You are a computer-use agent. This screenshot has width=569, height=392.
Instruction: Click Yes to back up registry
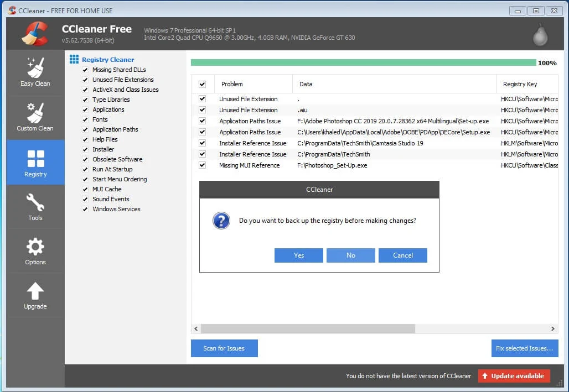299,255
